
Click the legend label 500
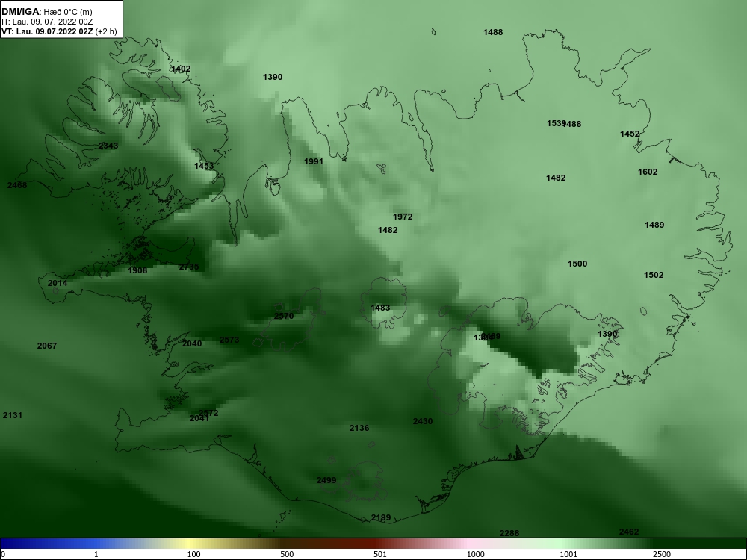(287, 554)
